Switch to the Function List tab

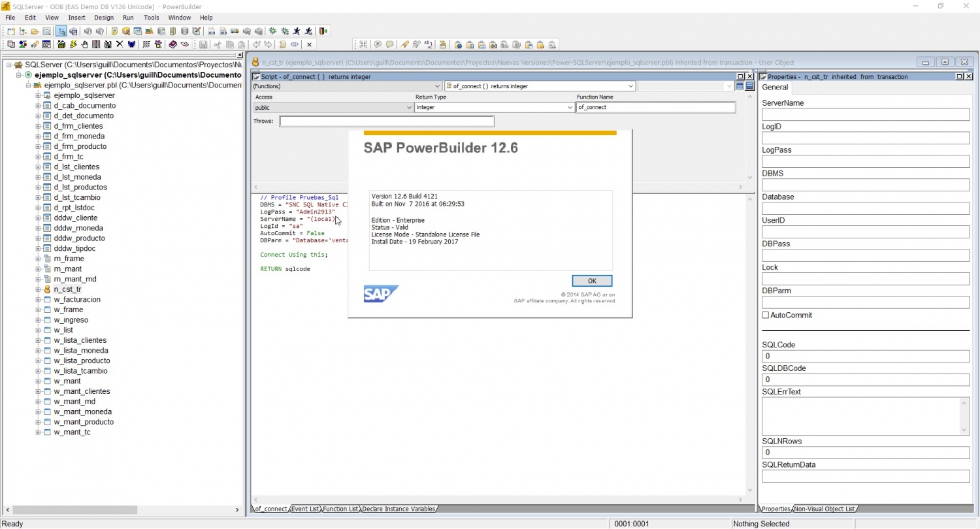point(340,509)
